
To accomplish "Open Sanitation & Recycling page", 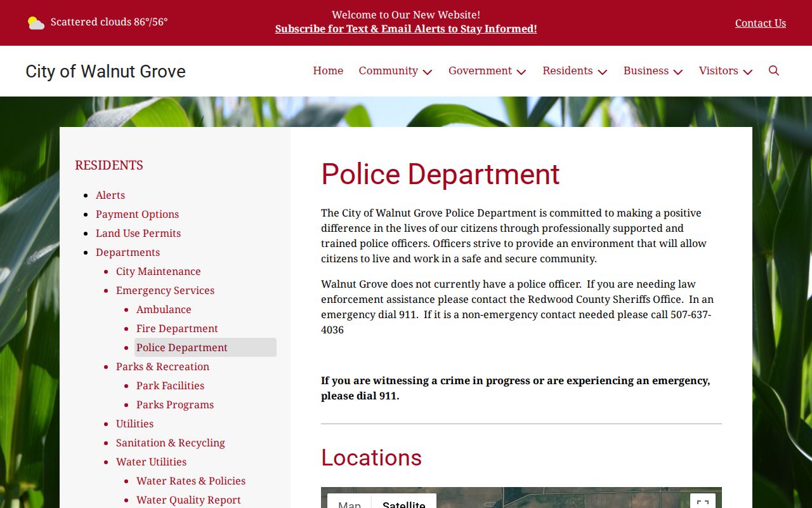I will (170, 443).
